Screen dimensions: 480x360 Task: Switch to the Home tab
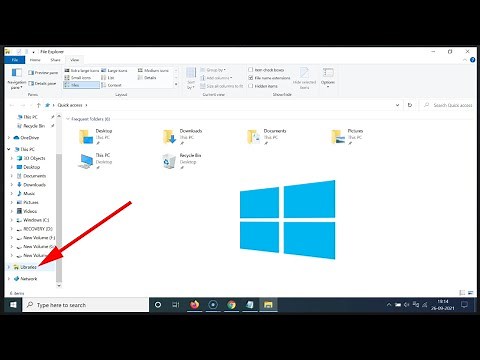pyautogui.click(x=35, y=60)
